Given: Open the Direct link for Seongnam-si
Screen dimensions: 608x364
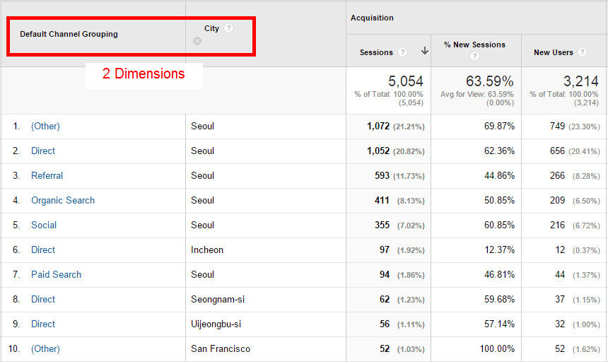Looking at the screenshot, I should 43,300.
